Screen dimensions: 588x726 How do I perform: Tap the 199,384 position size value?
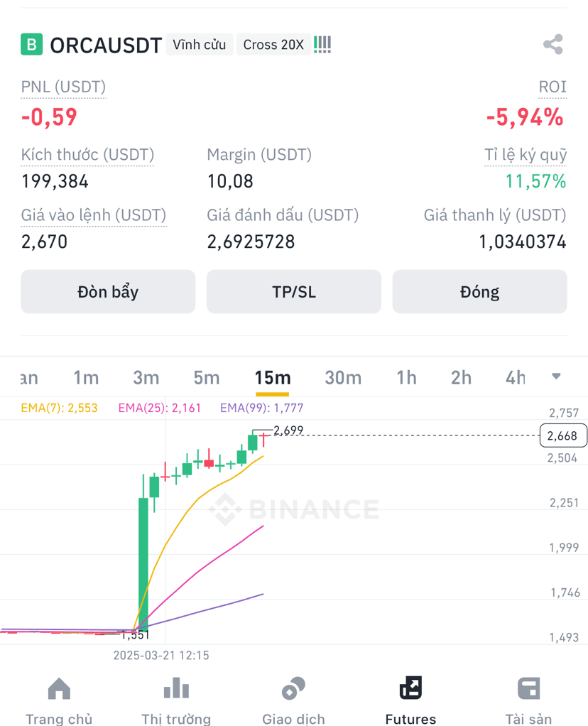pos(55,181)
